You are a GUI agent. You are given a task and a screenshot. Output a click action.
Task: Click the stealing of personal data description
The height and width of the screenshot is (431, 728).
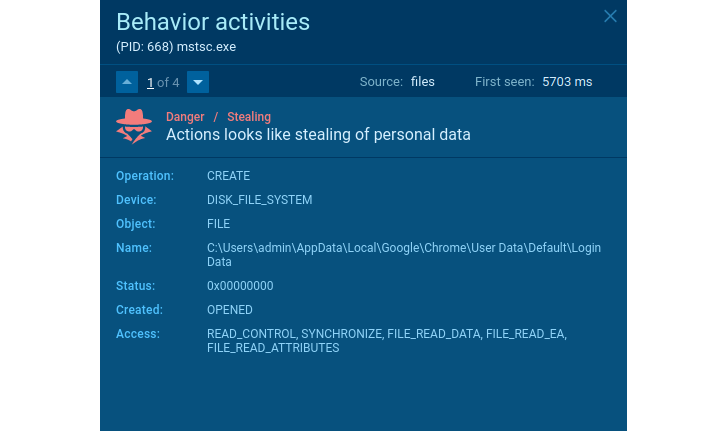pos(318,134)
